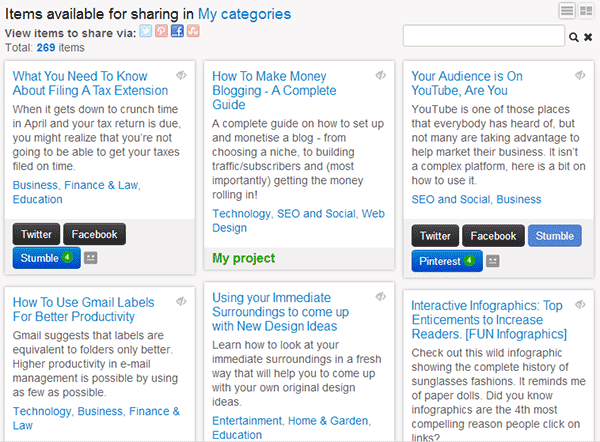Click the 269 total items count

[46, 47]
